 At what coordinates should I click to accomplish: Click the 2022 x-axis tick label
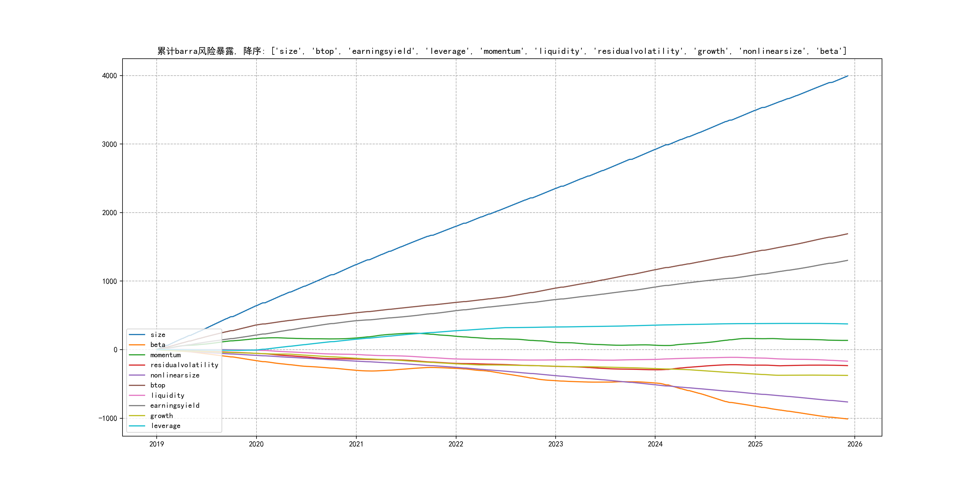point(456,444)
